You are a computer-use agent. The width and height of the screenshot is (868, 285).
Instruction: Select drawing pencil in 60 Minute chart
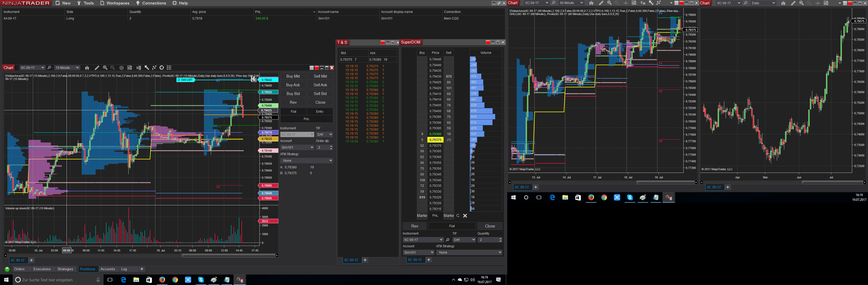tap(601, 3)
